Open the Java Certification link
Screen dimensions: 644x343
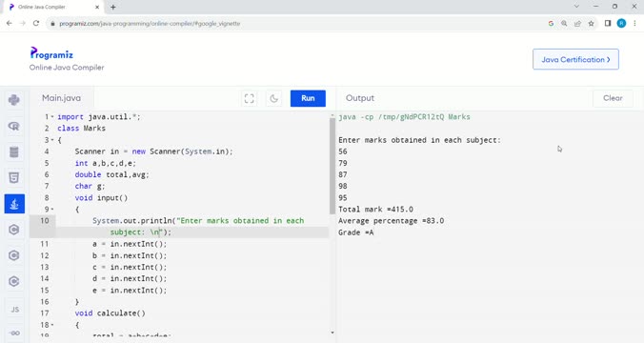(x=575, y=60)
